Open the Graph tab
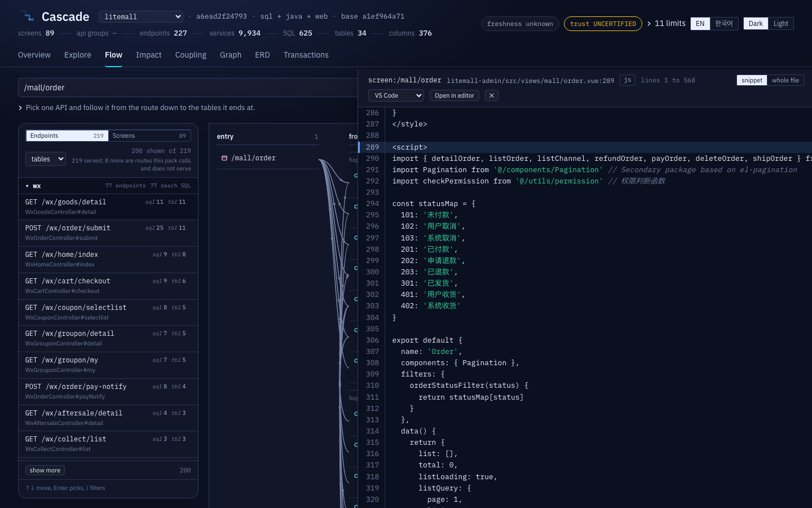The height and width of the screenshot is (508, 812). click(x=231, y=55)
